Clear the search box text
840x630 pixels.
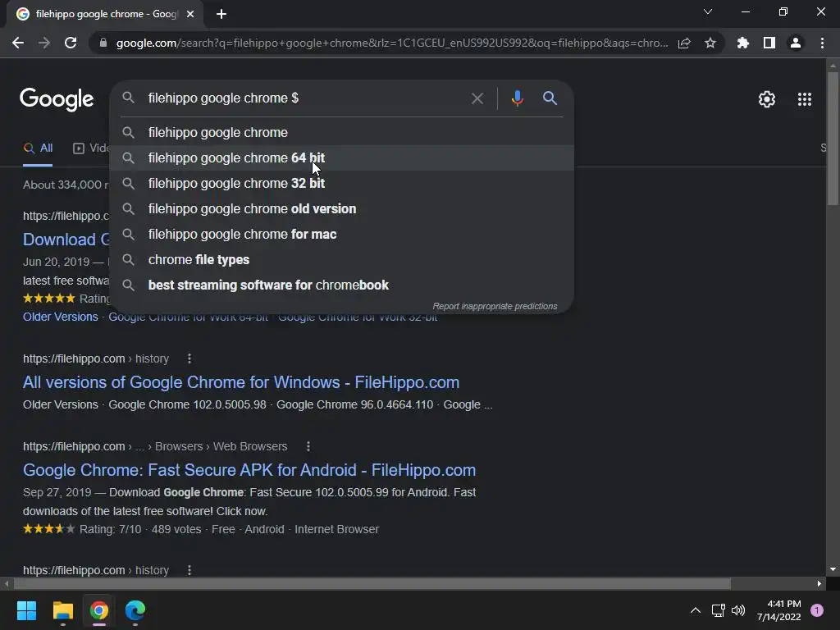click(477, 98)
